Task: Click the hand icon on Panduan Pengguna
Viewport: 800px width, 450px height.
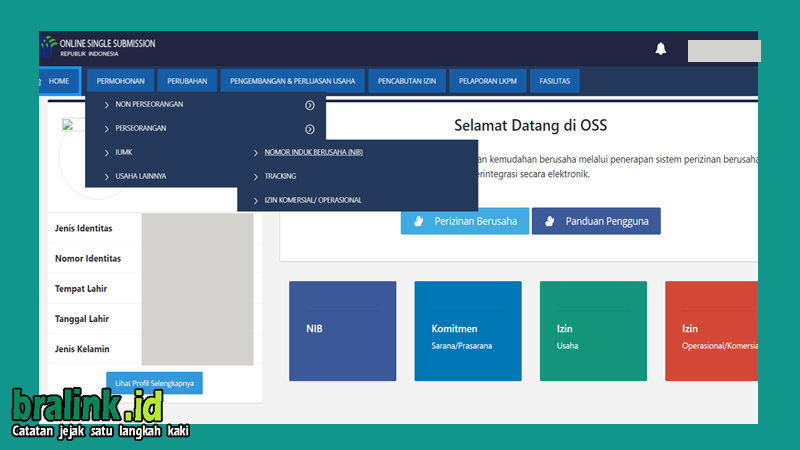Action: click(x=549, y=221)
